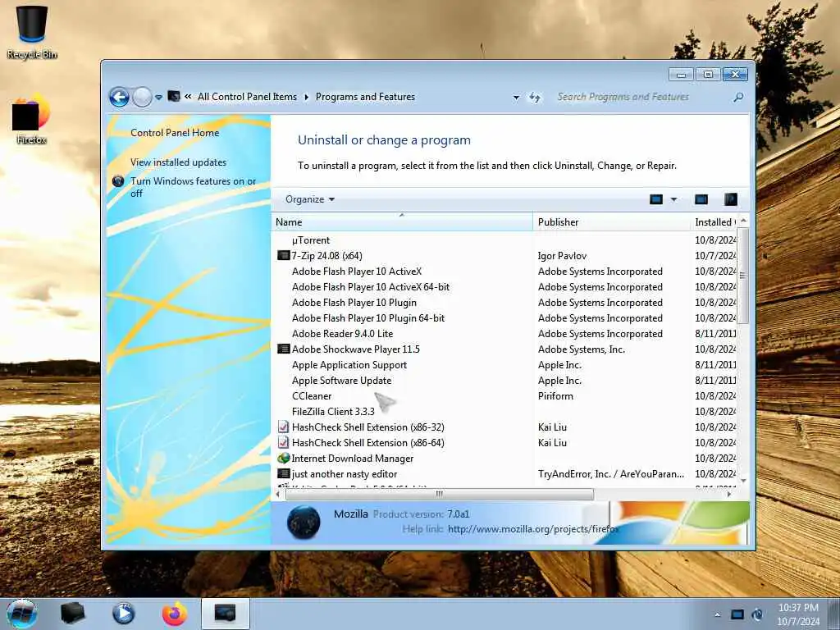Click the Refresh button in address bar
The image size is (840, 630).
click(535, 97)
